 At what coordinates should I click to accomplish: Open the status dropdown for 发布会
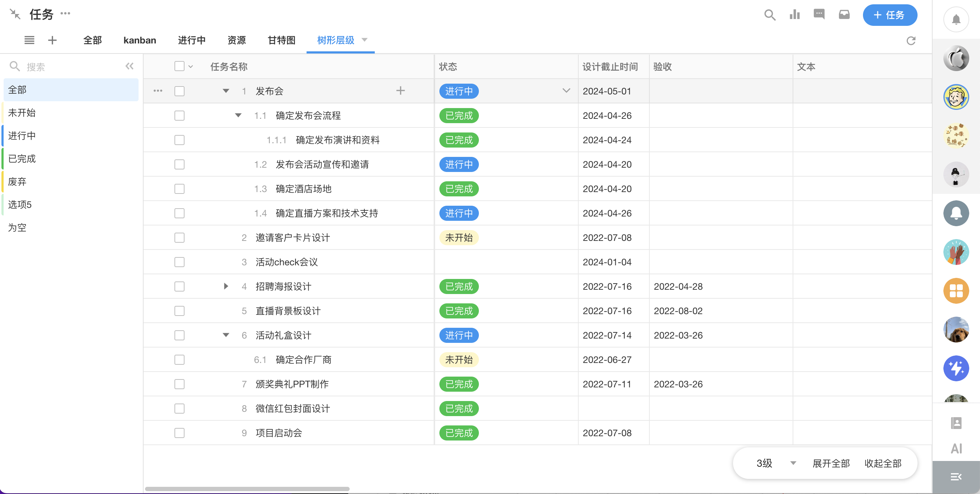[566, 90]
